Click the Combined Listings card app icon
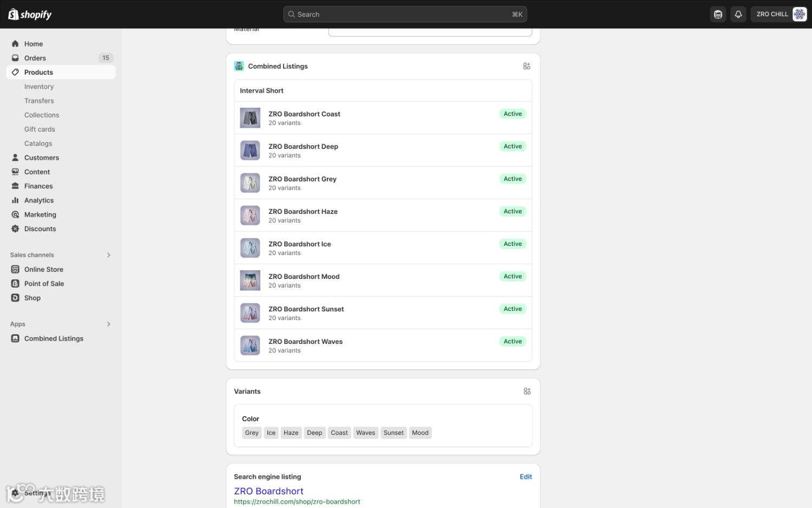The image size is (812, 508). coord(239,66)
